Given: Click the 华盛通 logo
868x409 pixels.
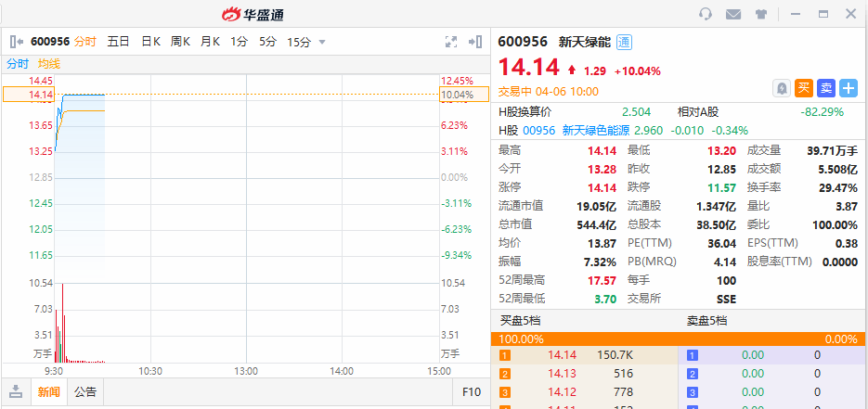Looking at the screenshot, I should click(x=253, y=14).
